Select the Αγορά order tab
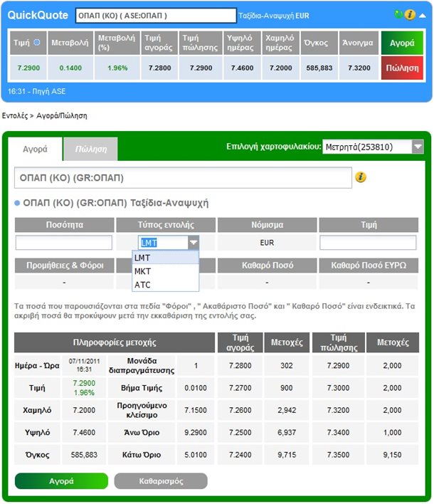Image resolution: width=434 pixels, height=504 pixels. (x=35, y=149)
